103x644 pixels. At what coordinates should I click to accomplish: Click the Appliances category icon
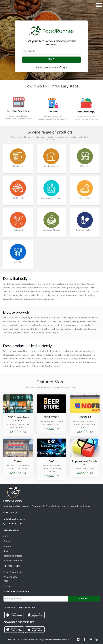click(18, 156)
